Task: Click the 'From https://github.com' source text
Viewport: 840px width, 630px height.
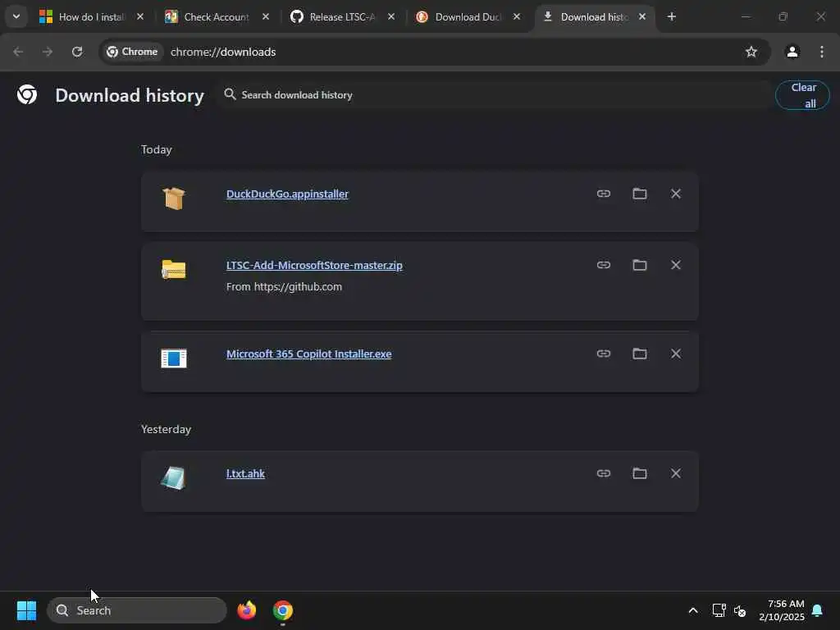Action: click(284, 286)
